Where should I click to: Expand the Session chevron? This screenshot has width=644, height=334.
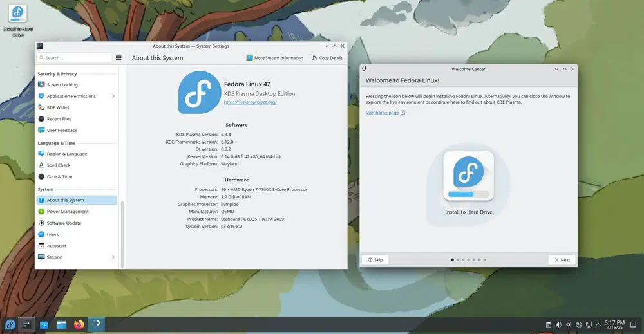click(x=113, y=257)
